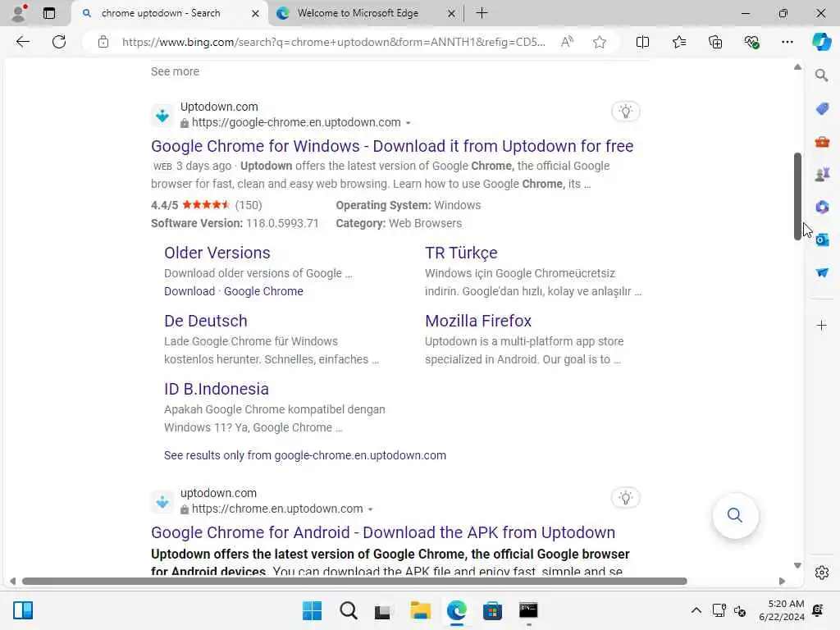The image size is (840, 630).
Task: Open TR Türkçe sublink
Action: click(x=461, y=253)
